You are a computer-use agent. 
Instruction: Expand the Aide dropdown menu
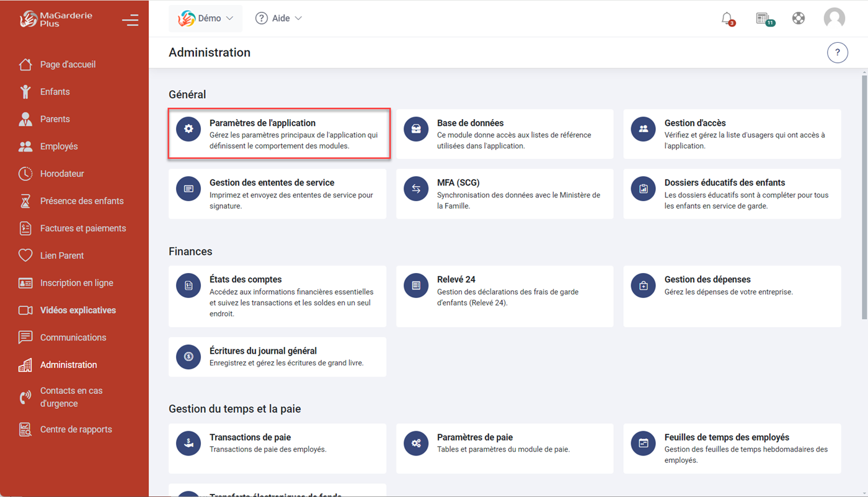click(279, 19)
